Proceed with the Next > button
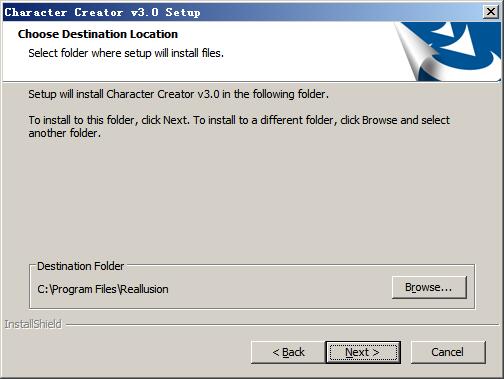 [x=363, y=352]
